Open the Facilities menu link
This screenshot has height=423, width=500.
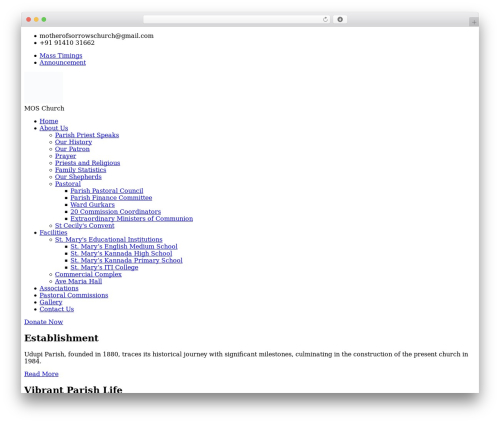pos(53,233)
